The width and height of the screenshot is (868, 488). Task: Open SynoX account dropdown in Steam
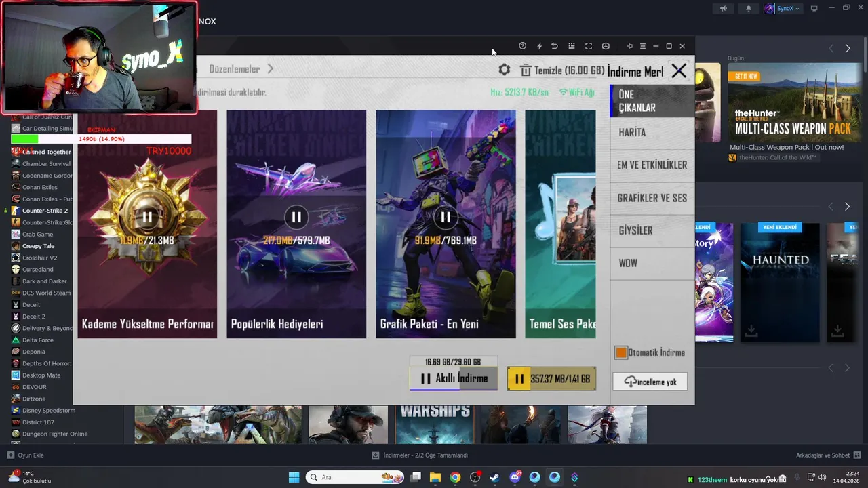tap(782, 9)
